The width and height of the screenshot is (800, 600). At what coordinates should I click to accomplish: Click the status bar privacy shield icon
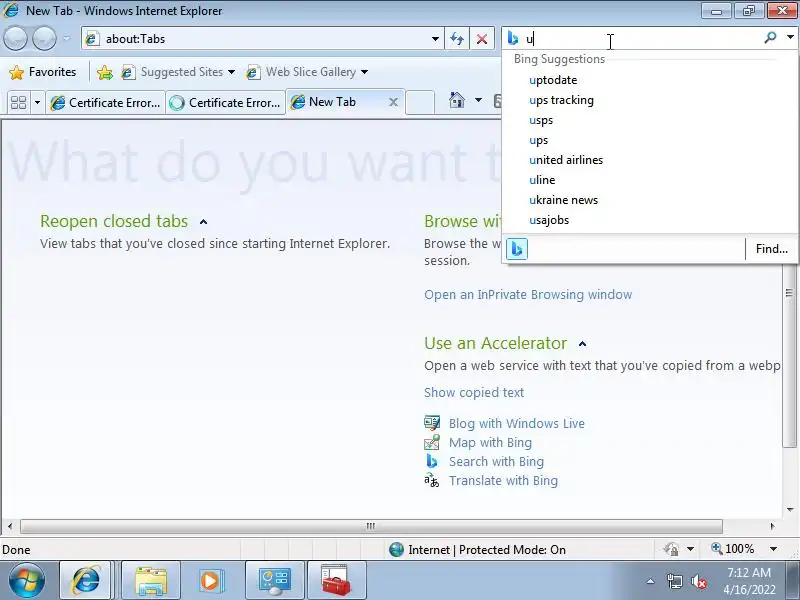[x=671, y=549]
